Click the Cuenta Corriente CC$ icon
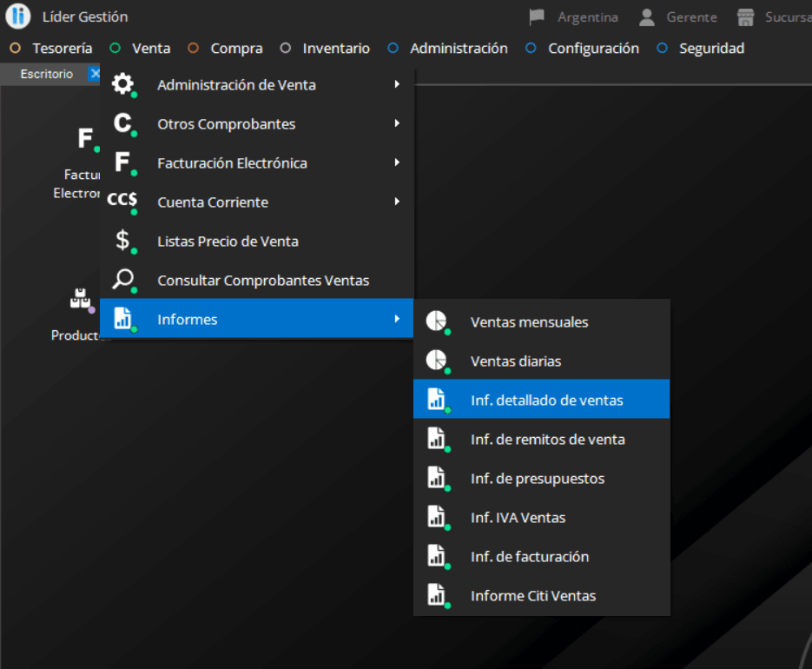 122,202
